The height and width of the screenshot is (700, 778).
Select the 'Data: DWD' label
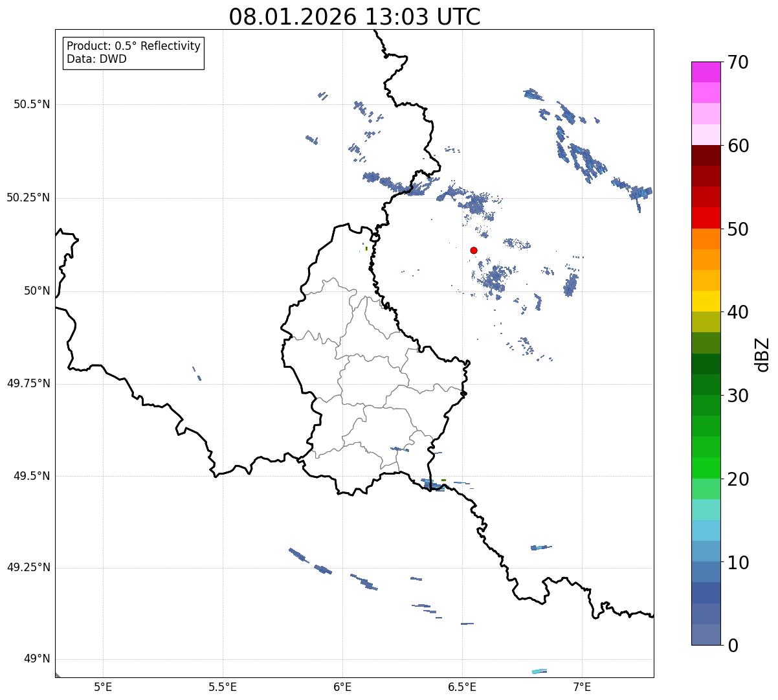[97, 59]
